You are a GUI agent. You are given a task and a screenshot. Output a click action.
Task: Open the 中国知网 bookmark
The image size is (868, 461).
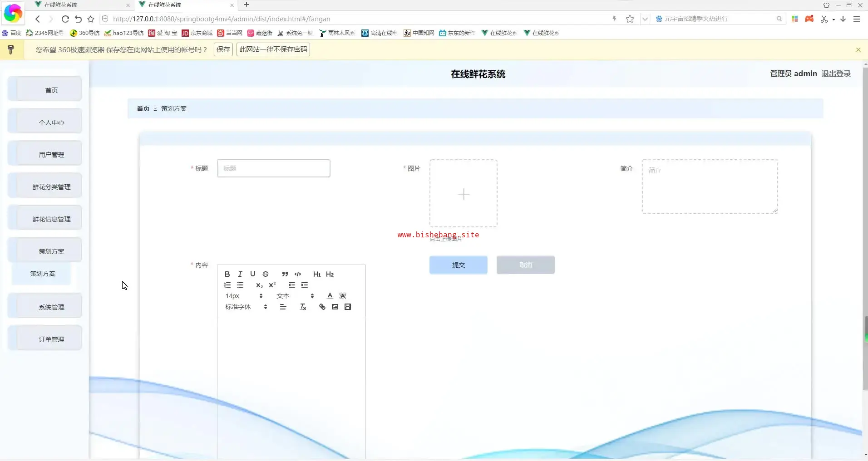pyautogui.click(x=419, y=33)
